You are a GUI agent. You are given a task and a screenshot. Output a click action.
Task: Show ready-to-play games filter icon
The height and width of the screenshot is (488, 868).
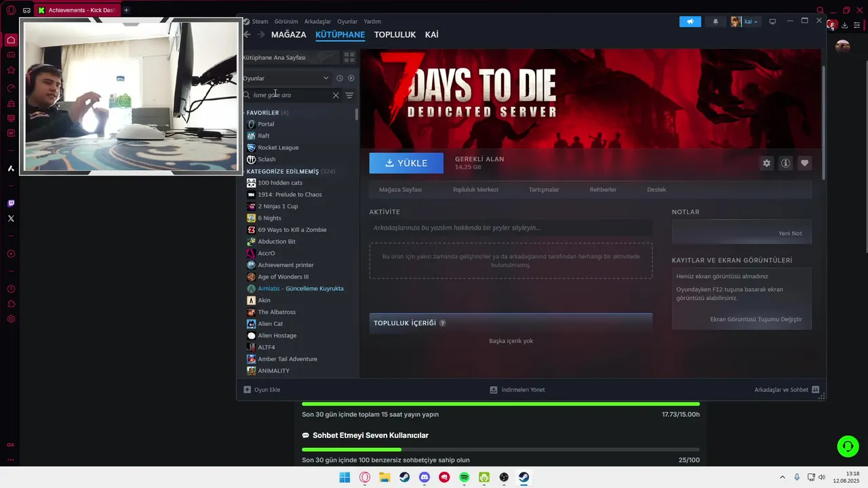351,78
